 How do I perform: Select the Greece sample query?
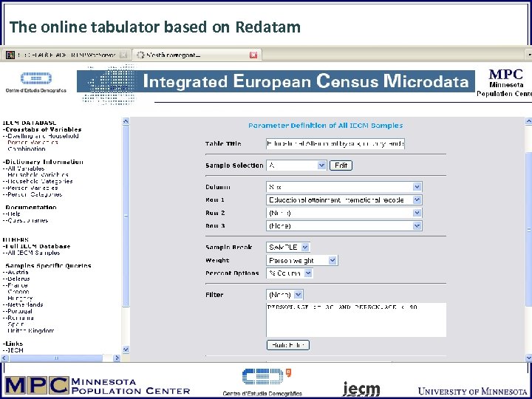click(x=18, y=291)
